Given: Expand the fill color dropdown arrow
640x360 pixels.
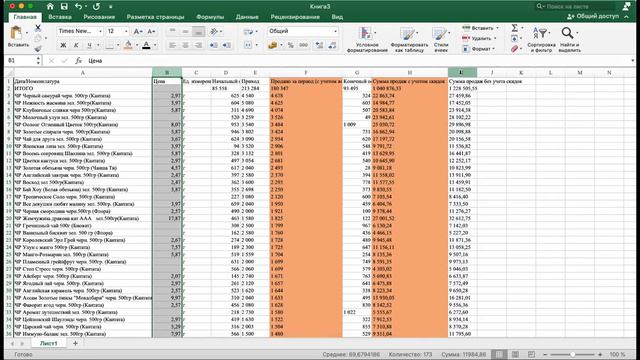Looking at the screenshot, I should 137,45.
